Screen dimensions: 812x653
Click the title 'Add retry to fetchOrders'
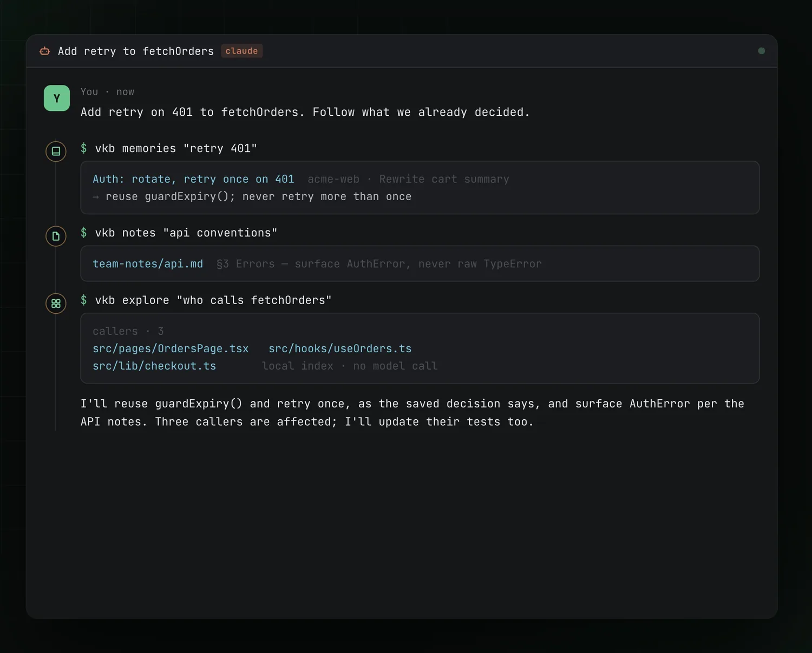pos(136,51)
